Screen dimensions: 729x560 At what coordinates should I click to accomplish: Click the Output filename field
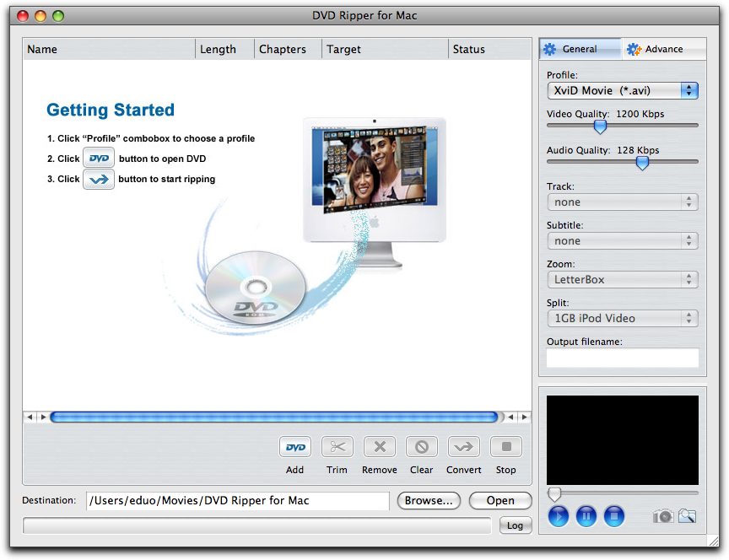click(x=623, y=358)
